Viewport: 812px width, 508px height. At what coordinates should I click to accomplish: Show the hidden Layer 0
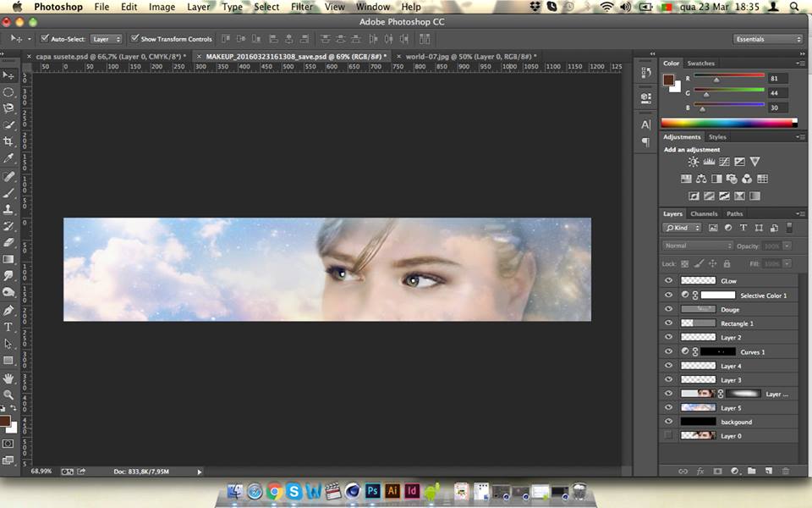[x=669, y=435]
